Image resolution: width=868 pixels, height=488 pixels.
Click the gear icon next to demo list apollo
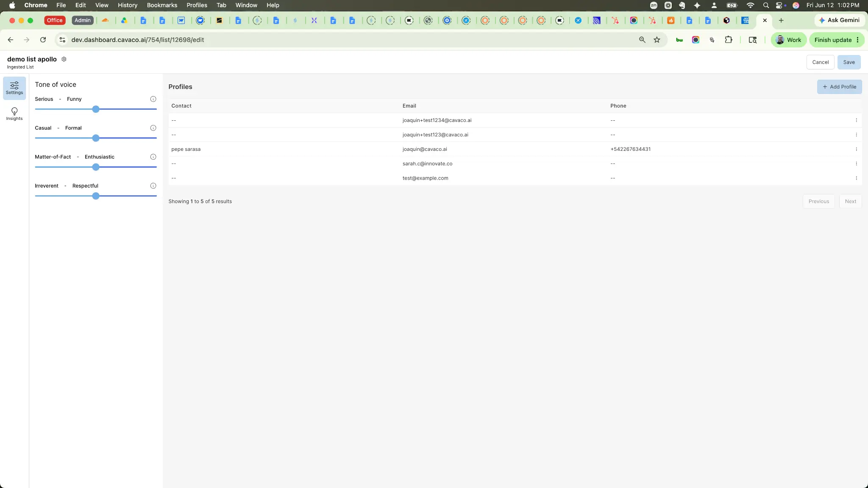click(64, 59)
